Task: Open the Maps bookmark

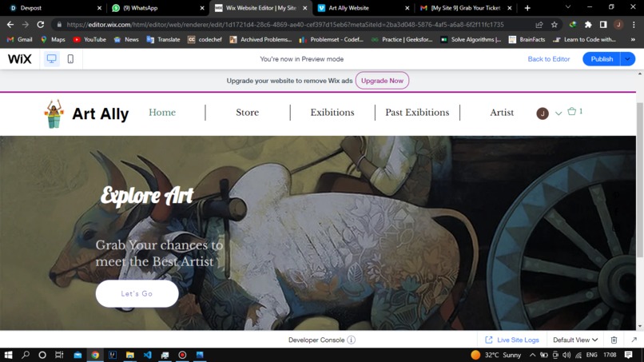Action: coord(53,39)
